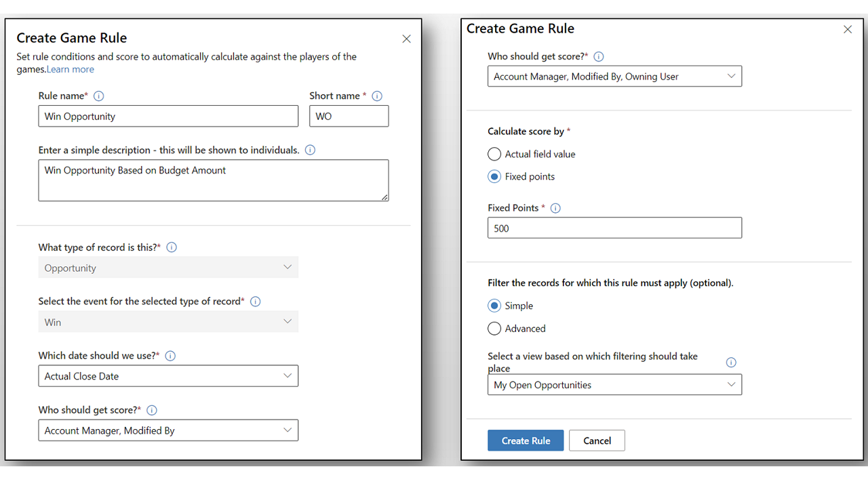Click the 'Calculate score by' label
Screen dimensions: 868x488
(x=526, y=131)
